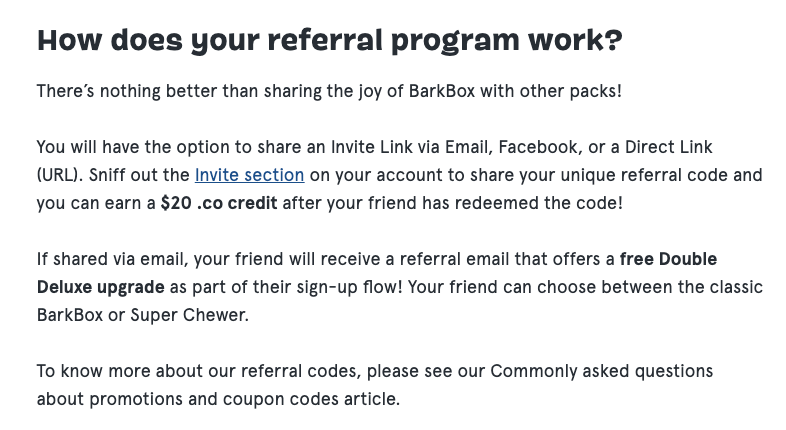Image resolution: width=786 pixels, height=430 pixels.
Task: Click the referral program work heading
Action: tap(329, 41)
